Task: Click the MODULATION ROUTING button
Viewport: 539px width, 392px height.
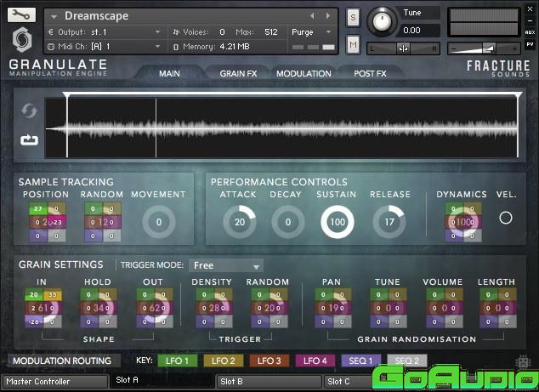Action: tap(63, 361)
